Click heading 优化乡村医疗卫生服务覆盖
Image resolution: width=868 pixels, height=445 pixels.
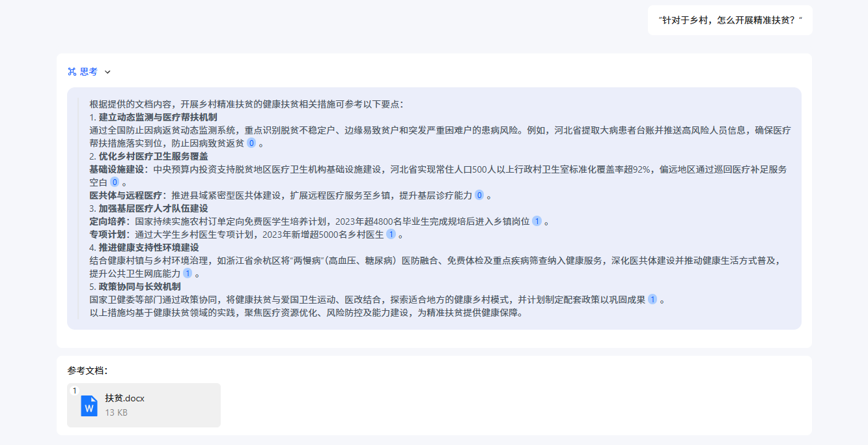pyautogui.click(x=153, y=156)
